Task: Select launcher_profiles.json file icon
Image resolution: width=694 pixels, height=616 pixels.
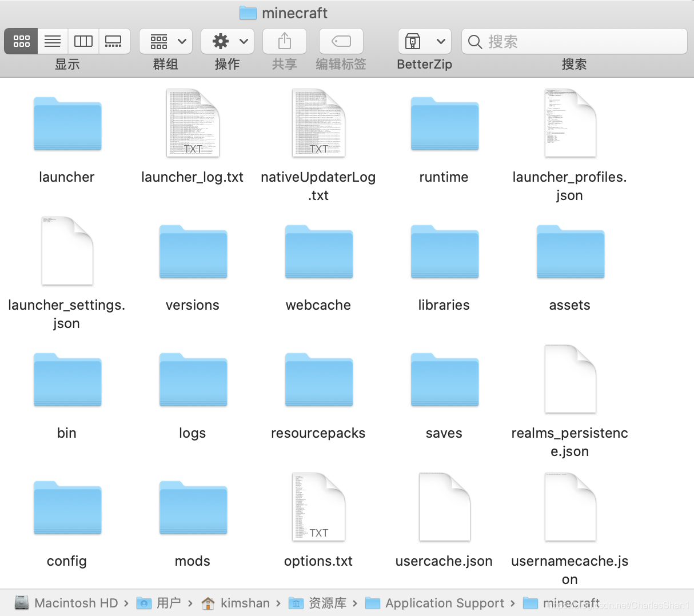Action: (x=571, y=123)
